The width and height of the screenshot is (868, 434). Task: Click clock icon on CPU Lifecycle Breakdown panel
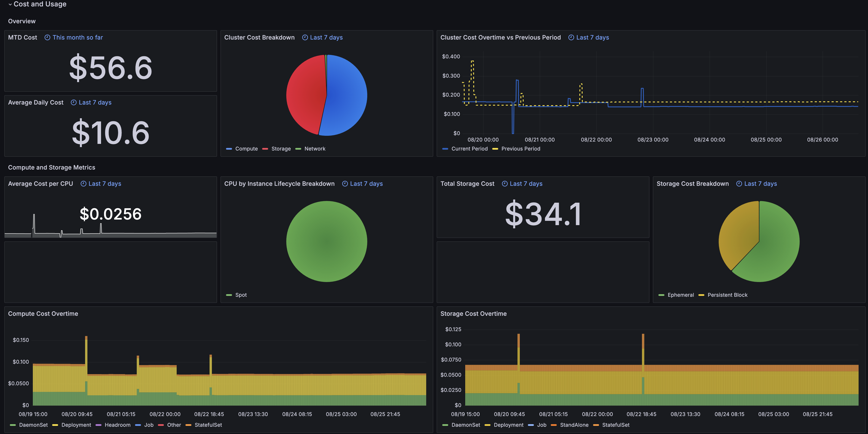pyautogui.click(x=345, y=184)
